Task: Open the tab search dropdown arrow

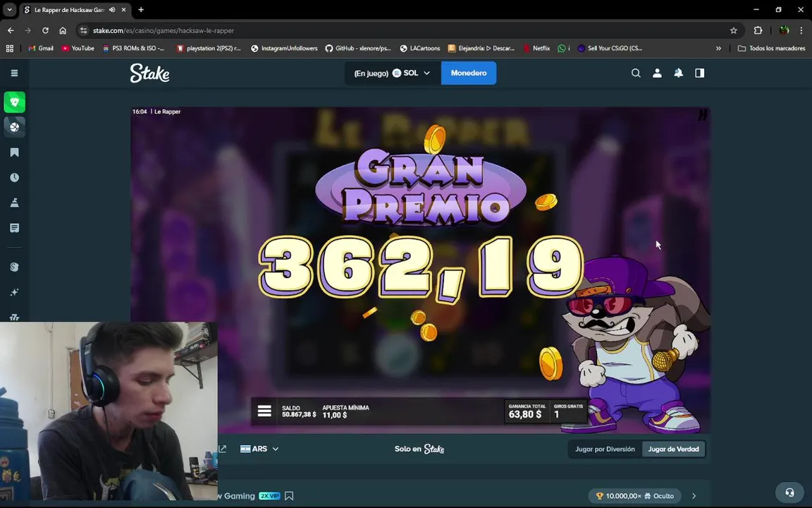Action: [9, 10]
